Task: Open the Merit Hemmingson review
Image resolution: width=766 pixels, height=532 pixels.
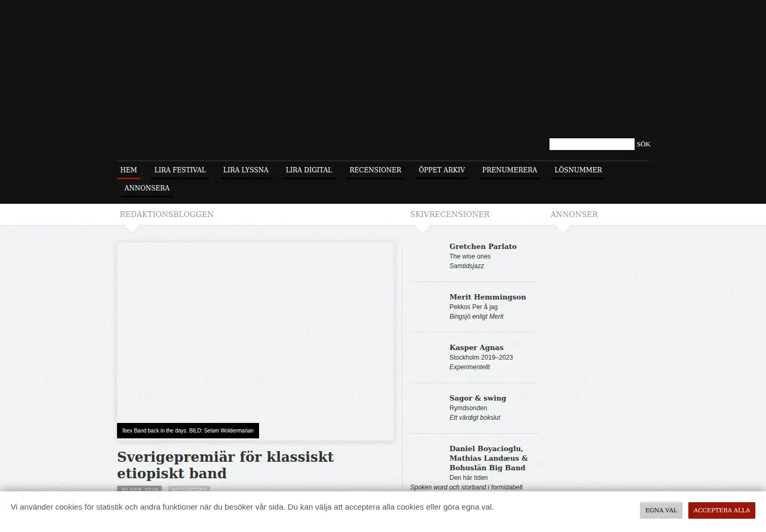Action: (x=488, y=297)
